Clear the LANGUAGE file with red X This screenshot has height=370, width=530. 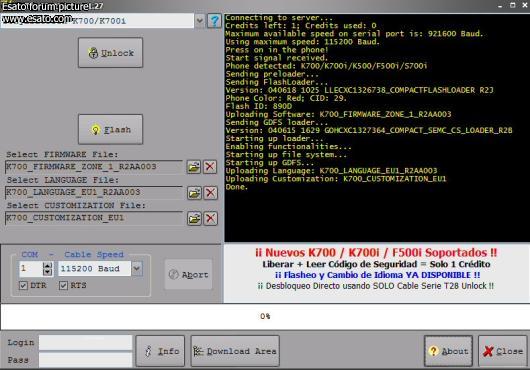210,193
